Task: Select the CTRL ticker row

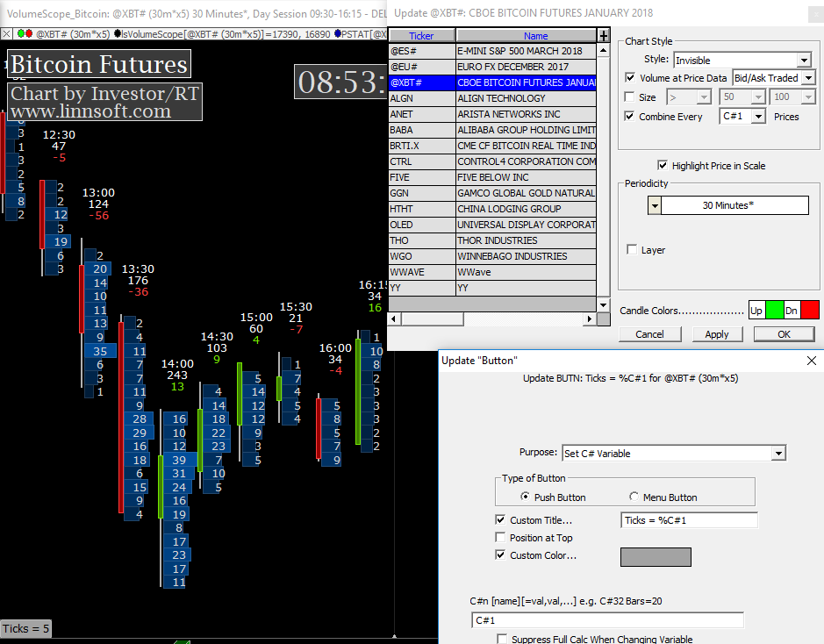Action: click(492, 161)
